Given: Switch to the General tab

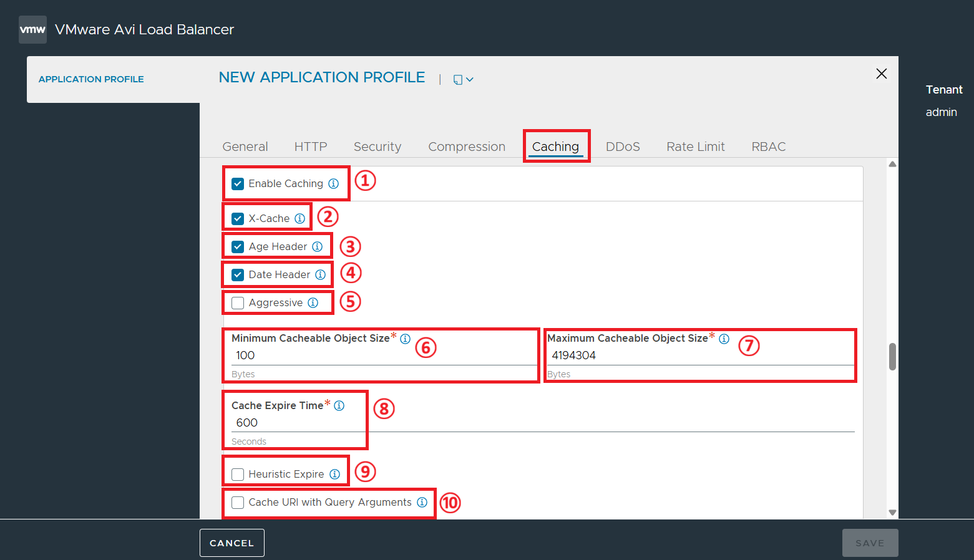Looking at the screenshot, I should click(x=245, y=147).
